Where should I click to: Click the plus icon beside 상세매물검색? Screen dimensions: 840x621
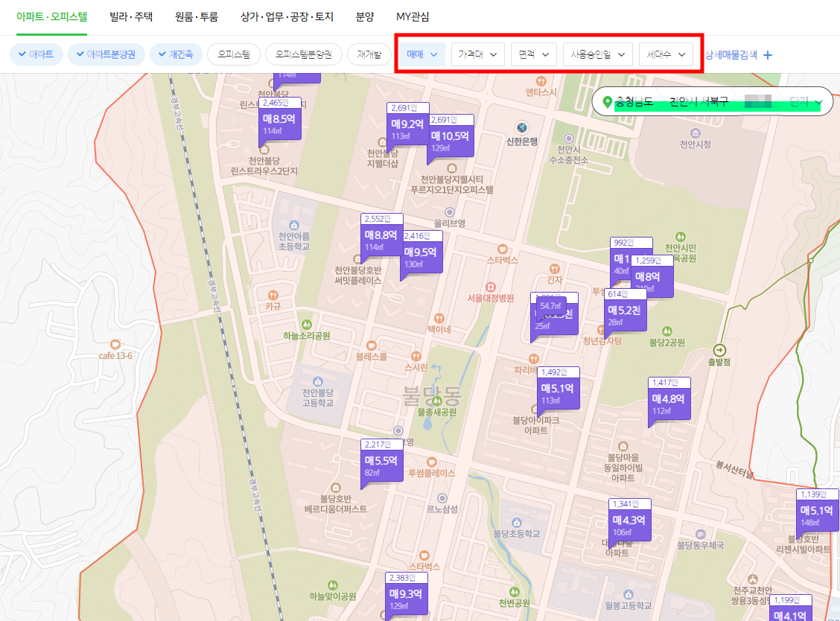tap(768, 54)
